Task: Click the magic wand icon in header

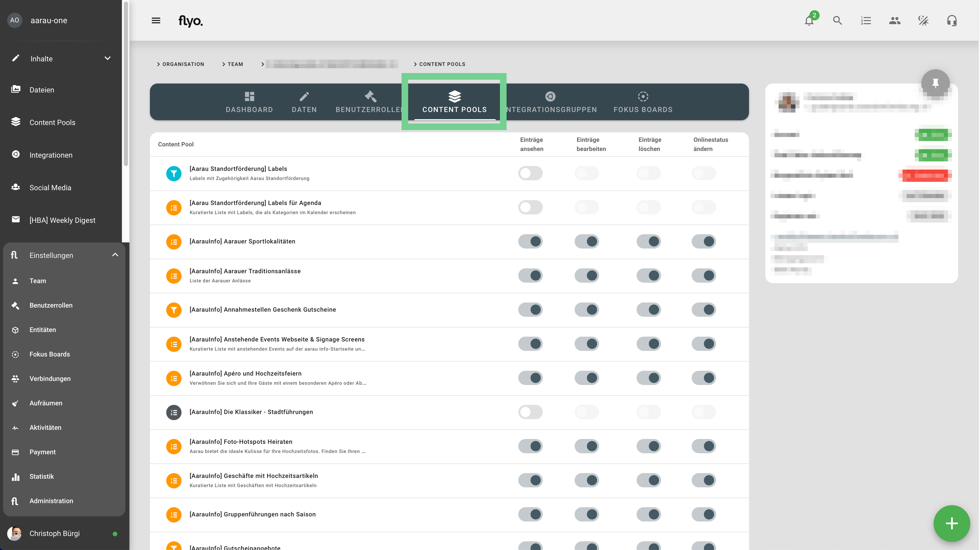Action: 923,21
